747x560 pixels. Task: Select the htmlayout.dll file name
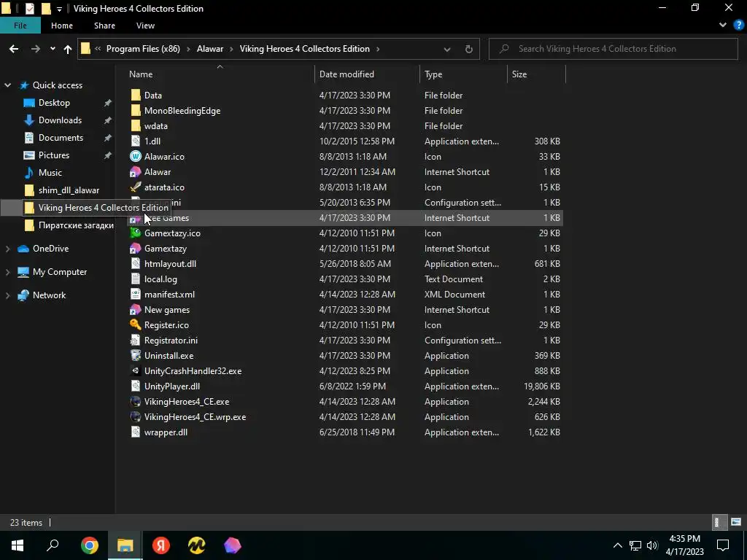pos(170,264)
